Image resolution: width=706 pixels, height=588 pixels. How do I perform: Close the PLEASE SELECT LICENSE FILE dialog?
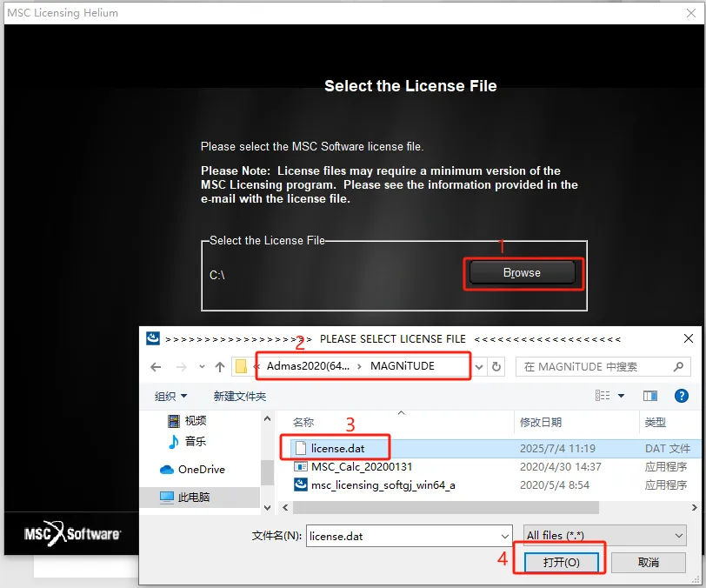point(689,338)
